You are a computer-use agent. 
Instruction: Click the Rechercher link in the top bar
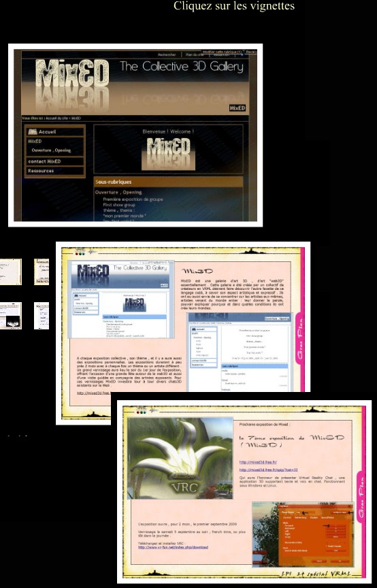coord(167,54)
